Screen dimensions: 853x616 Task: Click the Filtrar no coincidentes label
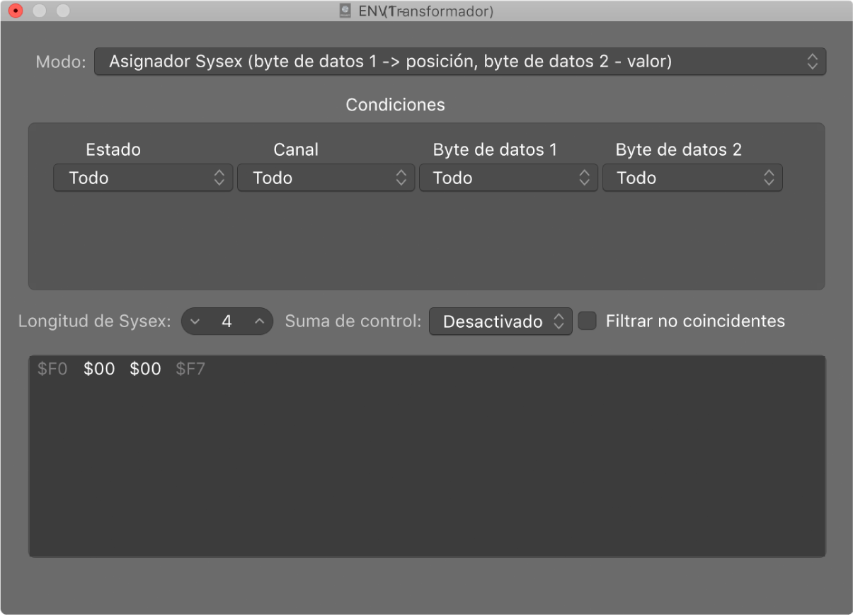pos(695,321)
